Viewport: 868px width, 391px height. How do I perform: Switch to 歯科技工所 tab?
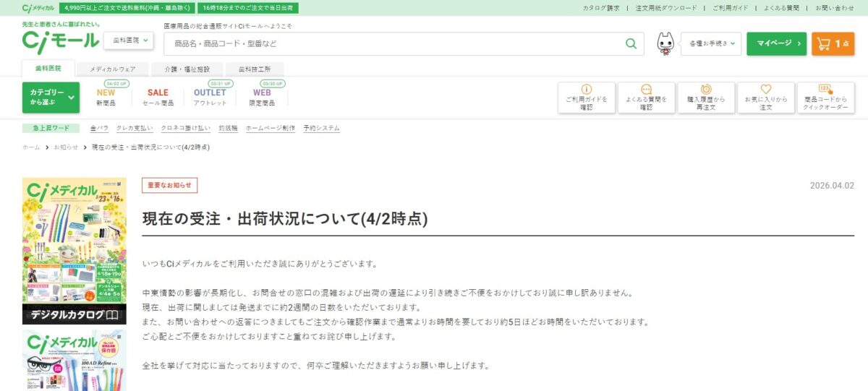(255, 69)
